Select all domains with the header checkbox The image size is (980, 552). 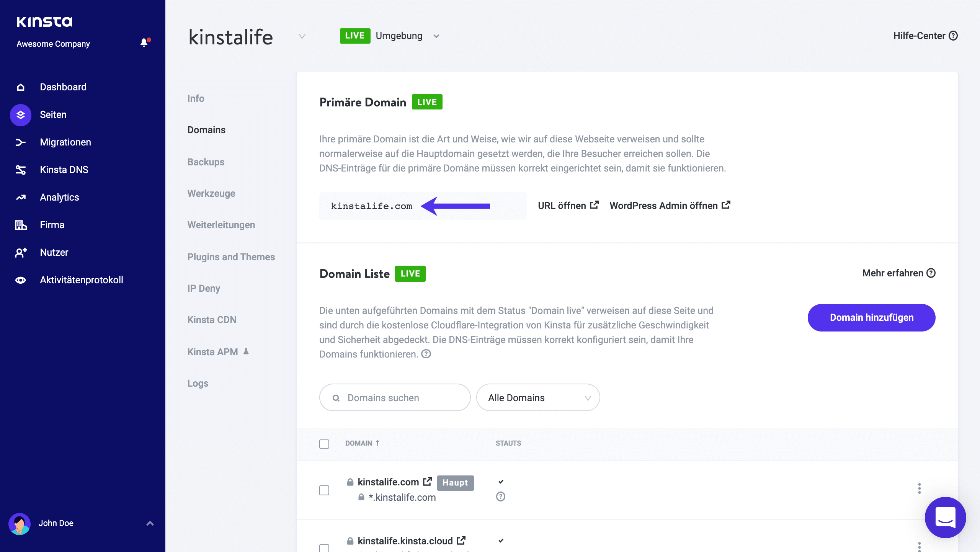click(x=324, y=444)
